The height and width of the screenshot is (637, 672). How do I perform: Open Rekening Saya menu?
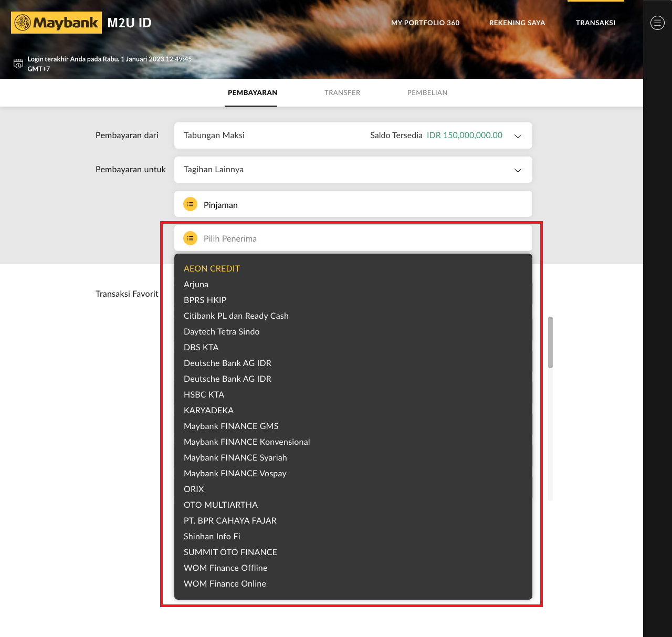click(x=517, y=23)
